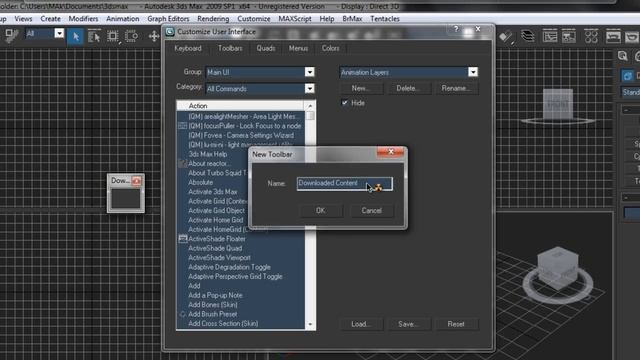This screenshot has height=360, width=640.
Task: Open the MAXScript menu
Action: (x=295, y=19)
